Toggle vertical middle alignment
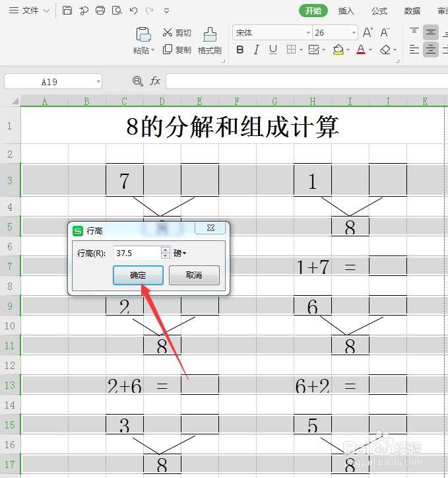The image size is (448, 478). pyautogui.click(x=431, y=32)
